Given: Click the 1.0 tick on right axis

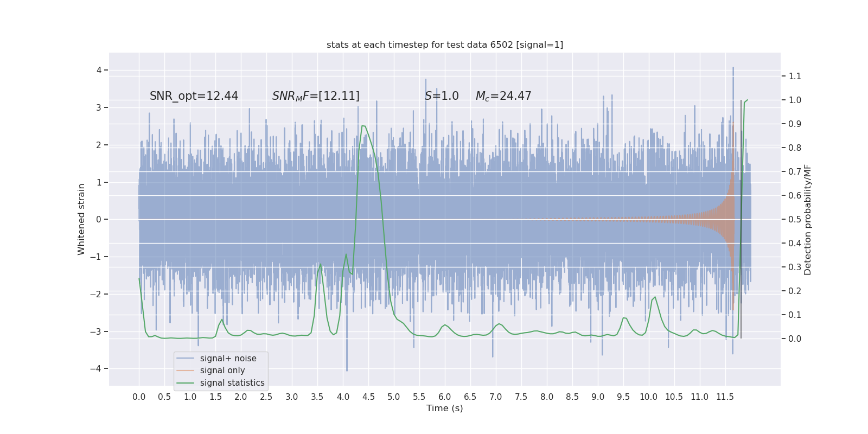Looking at the screenshot, I should click(x=795, y=100).
